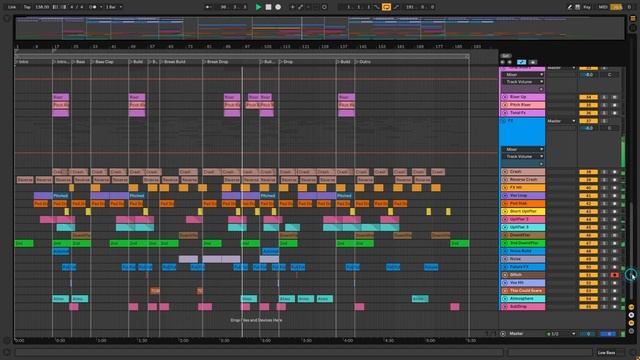Click the Link button
Image resolution: width=640 pixels, height=360 pixels.
(12, 7)
